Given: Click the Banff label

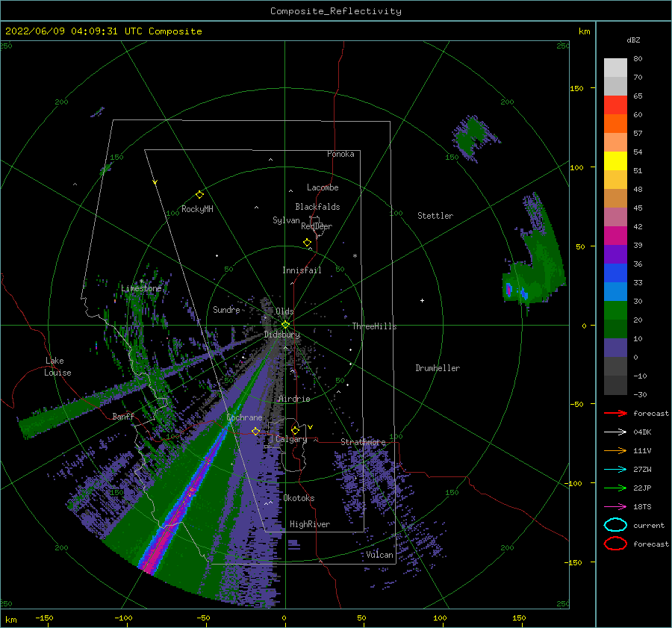Looking at the screenshot, I should coord(123,416).
